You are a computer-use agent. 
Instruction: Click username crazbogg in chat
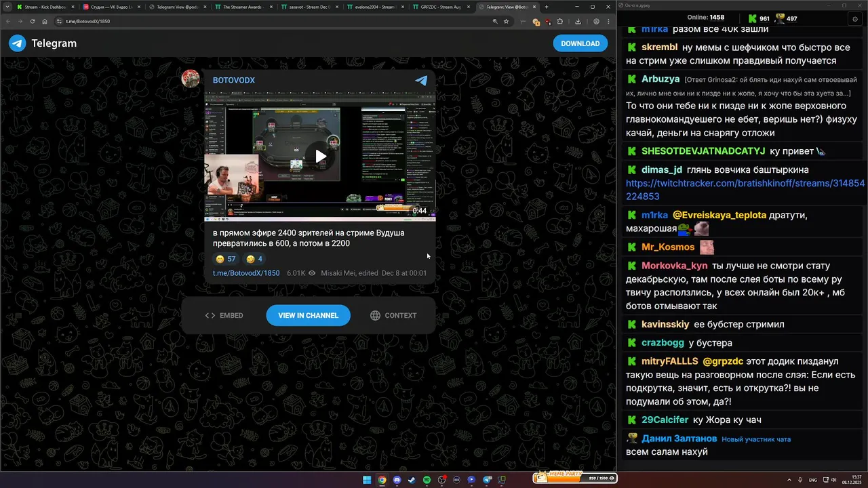click(x=663, y=343)
